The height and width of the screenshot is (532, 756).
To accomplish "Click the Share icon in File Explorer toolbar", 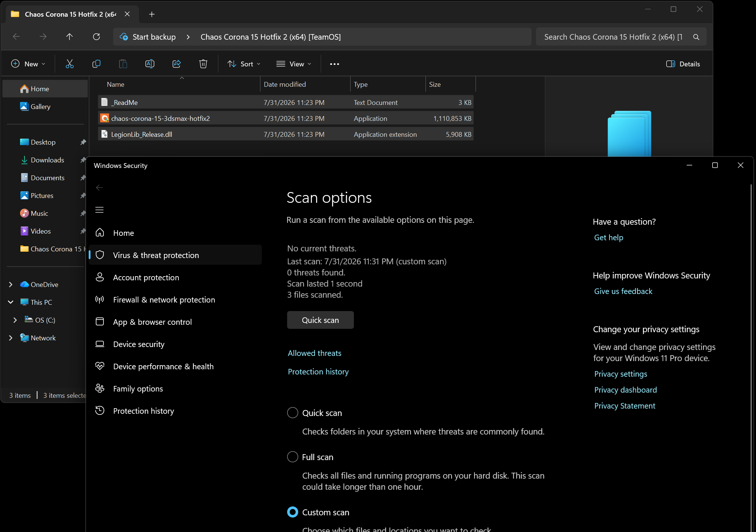I will [x=177, y=64].
